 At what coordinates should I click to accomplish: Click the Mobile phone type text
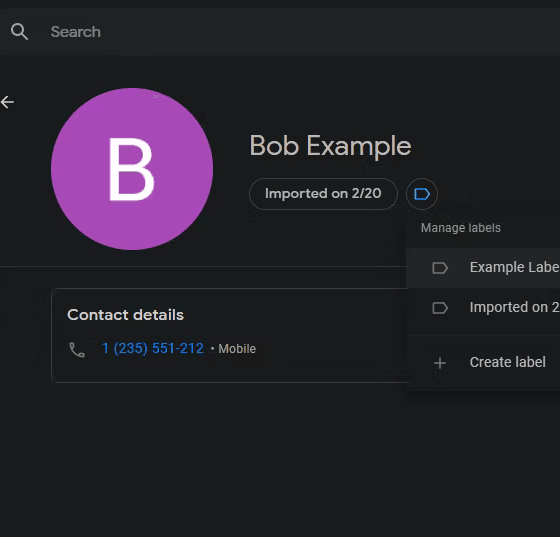[x=237, y=349]
